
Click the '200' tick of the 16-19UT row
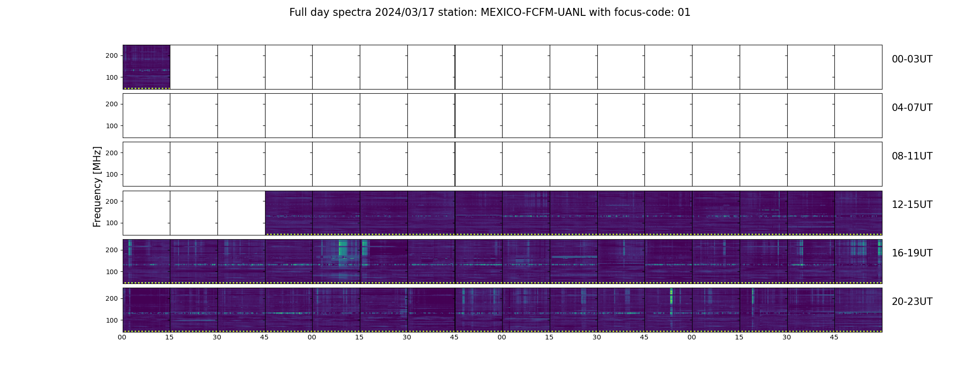pyautogui.click(x=112, y=250)
